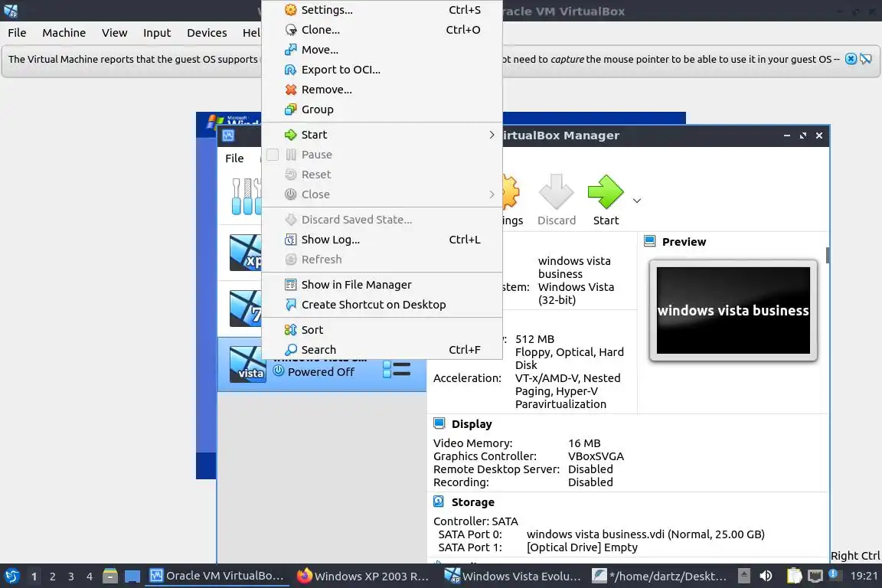Select the Windows 7 VM icon
This screenshot has width=882, height=588.
pos(247,309)
